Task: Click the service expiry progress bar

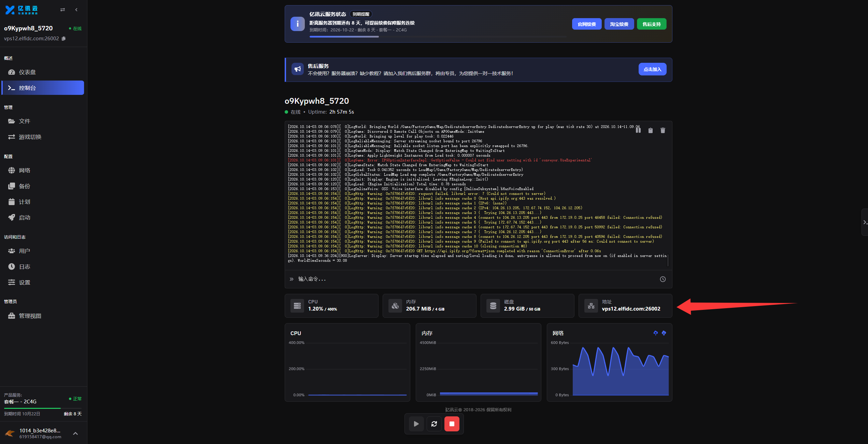Action: 438,37
